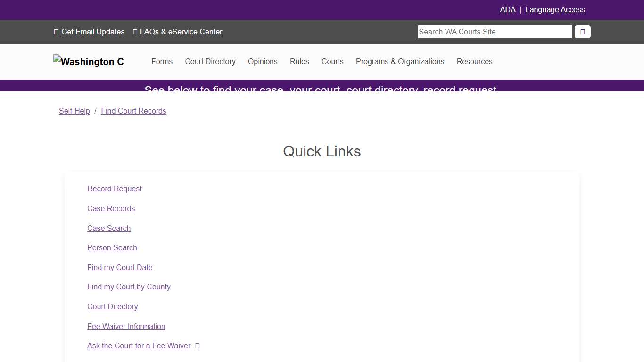
Task: Click the search submit icon button
Action: pyautogui.click(x=582, y=32)
